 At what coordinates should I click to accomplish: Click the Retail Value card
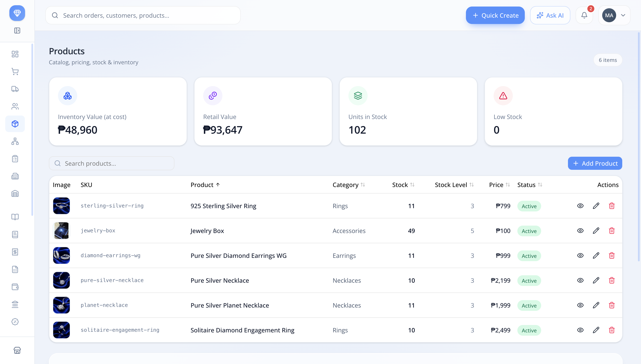click(x=263, y=112)
